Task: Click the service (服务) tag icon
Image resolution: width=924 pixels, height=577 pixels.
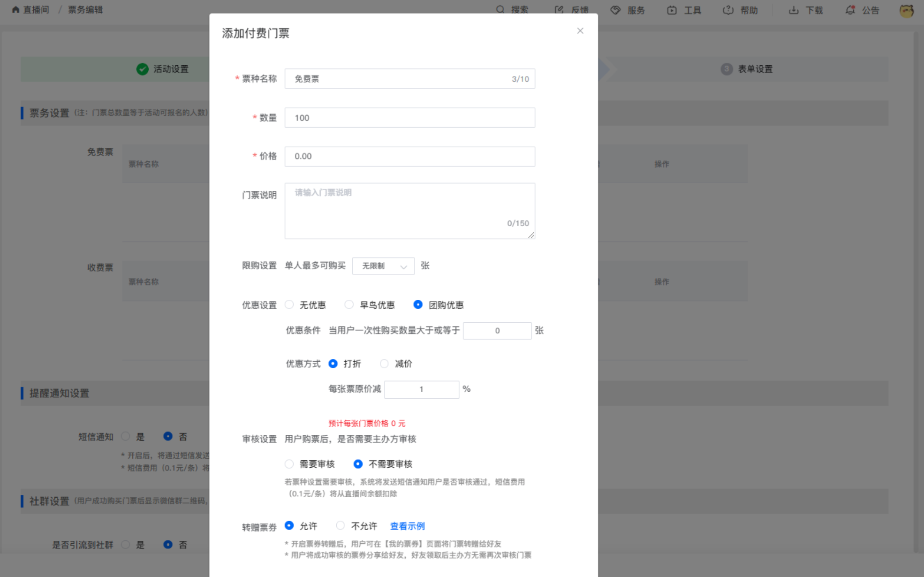Action: 615,10
